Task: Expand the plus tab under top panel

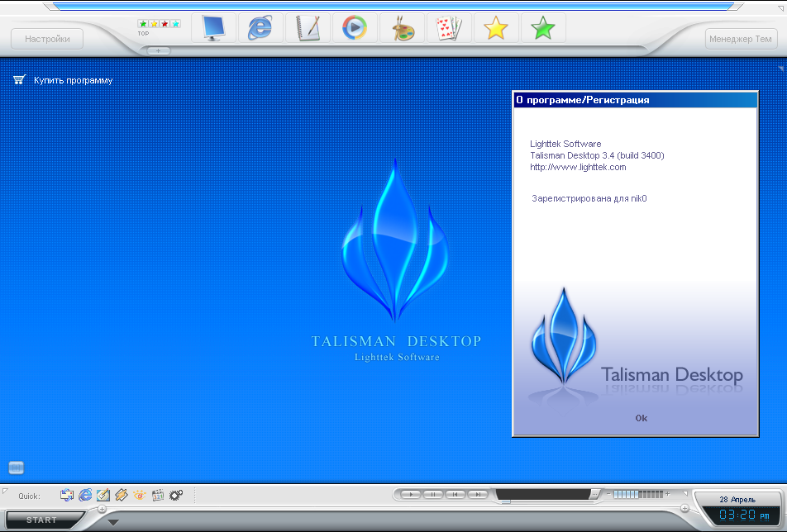Action: pos(159,51)
